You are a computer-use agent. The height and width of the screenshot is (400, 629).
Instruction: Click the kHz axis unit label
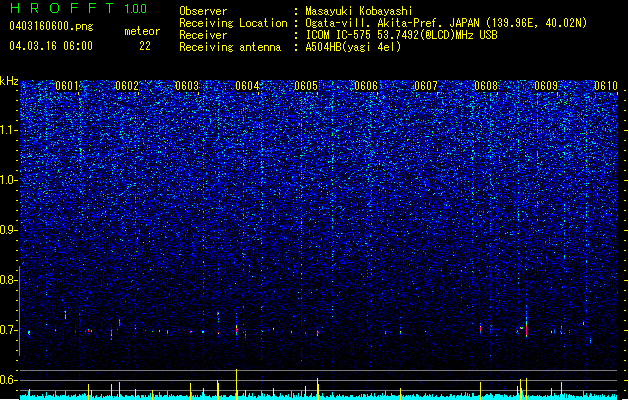click(x=9, y=81)
